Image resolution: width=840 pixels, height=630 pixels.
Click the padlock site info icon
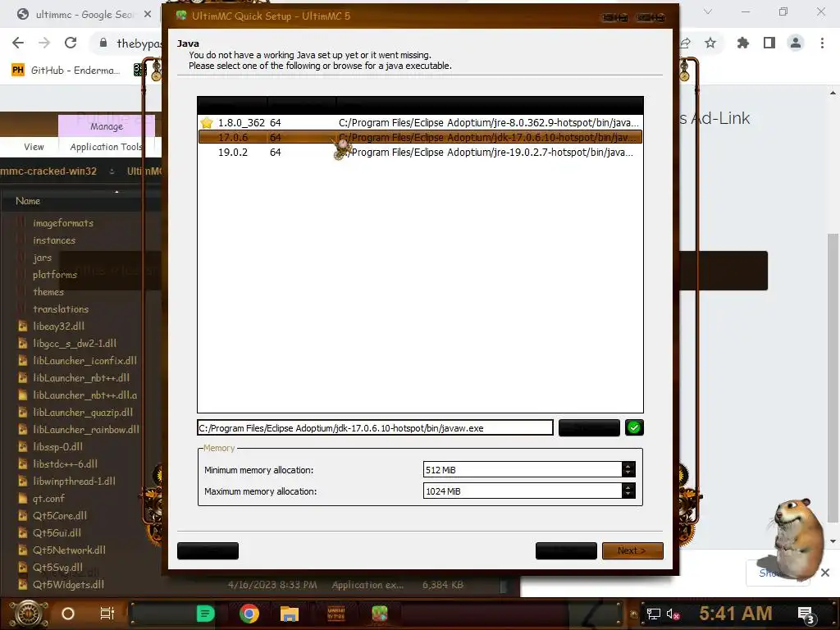pos(103,43)
